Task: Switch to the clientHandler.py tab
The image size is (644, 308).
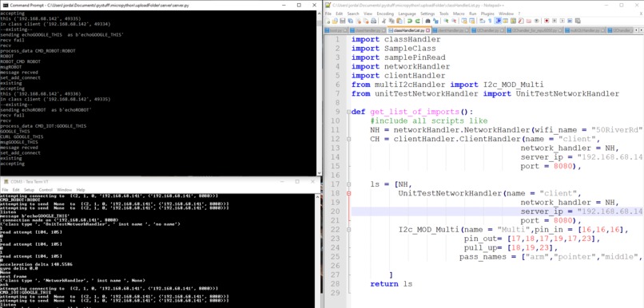Action: pos(450,30)
